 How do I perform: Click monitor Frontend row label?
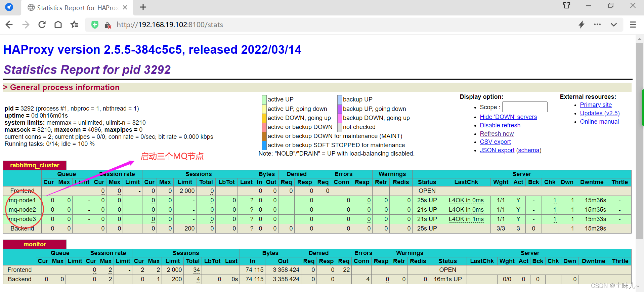point(19,270)
